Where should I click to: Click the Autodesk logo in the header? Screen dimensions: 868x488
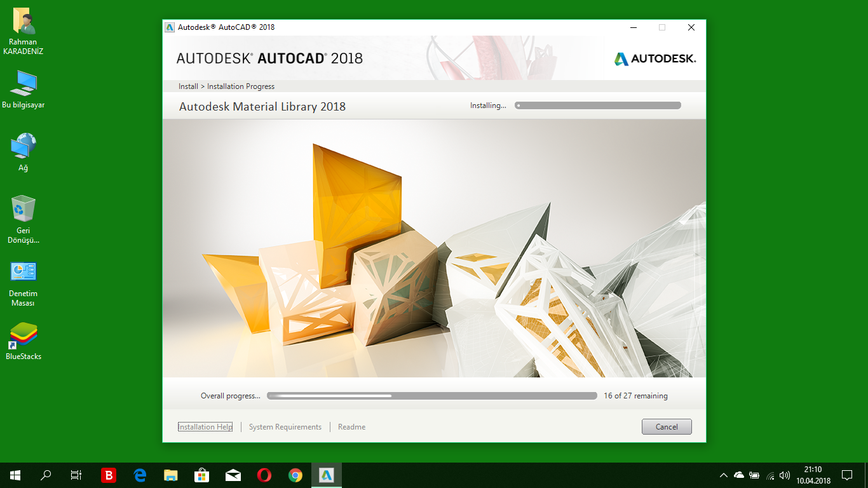[x=655, y=58]
